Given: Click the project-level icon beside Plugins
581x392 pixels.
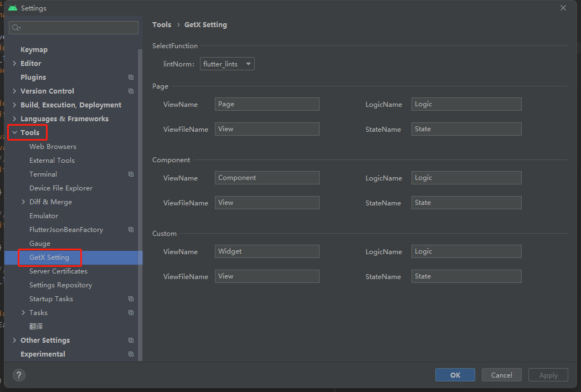Looking at the screenshot, I should point(131,77).
